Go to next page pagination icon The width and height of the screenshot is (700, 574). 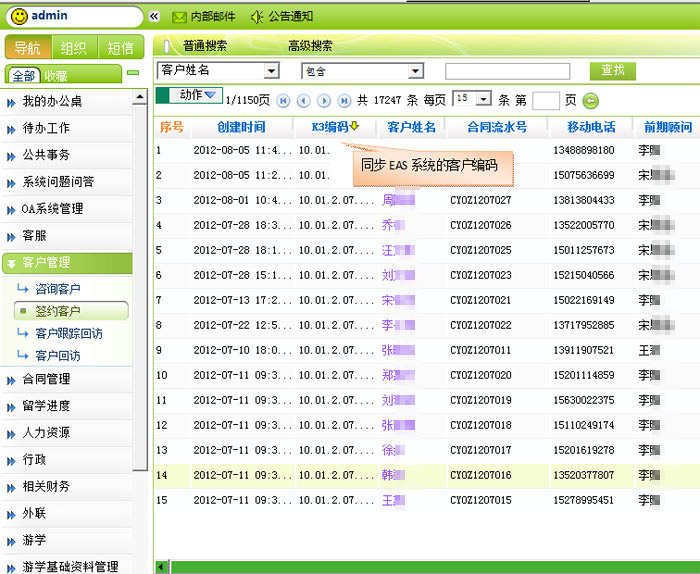324,101
